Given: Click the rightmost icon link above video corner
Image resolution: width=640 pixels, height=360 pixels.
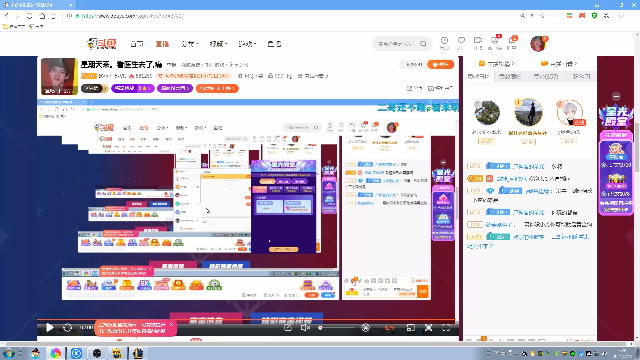Looking at the screenshot, I should [x=441, y=88].
